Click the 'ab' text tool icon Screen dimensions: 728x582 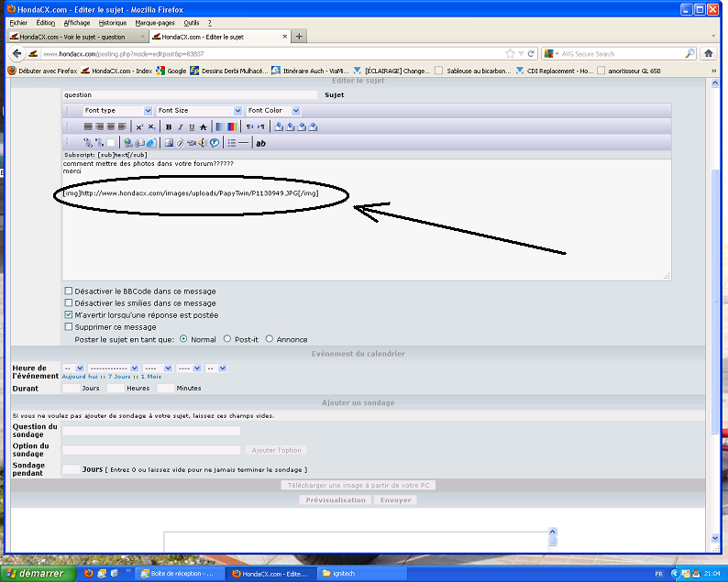point(261,143)
